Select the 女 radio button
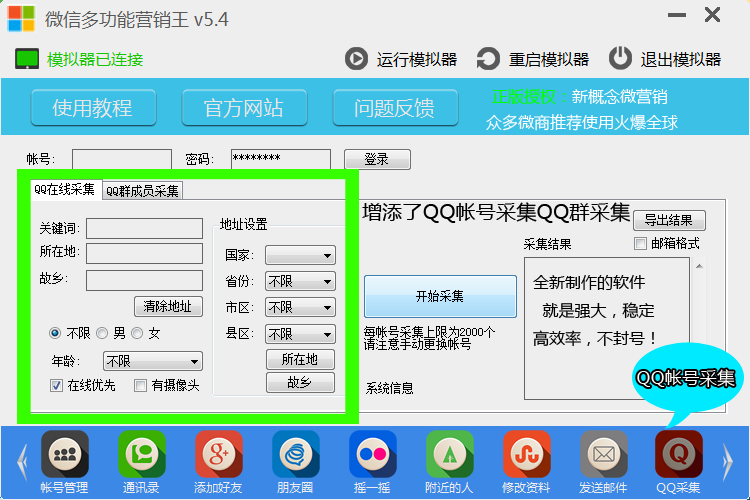 [137, 333]
